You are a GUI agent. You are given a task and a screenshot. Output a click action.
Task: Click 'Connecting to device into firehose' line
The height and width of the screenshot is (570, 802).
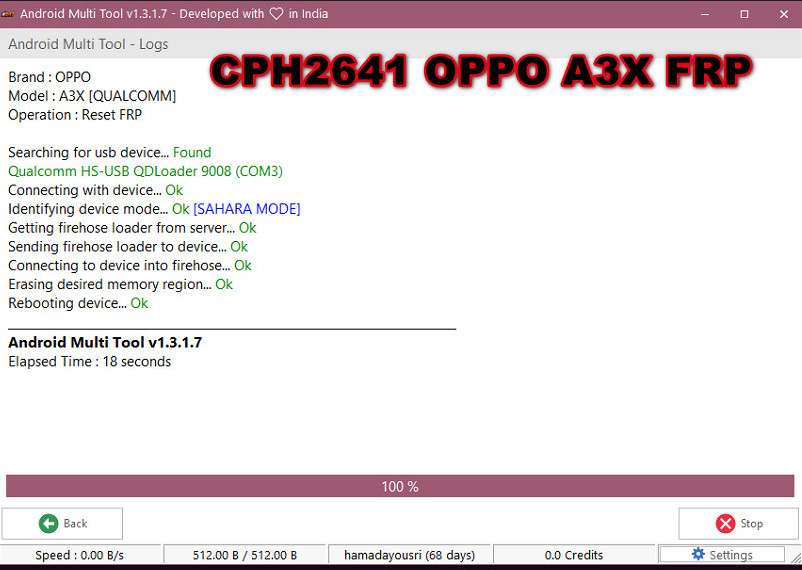[130, 266]
